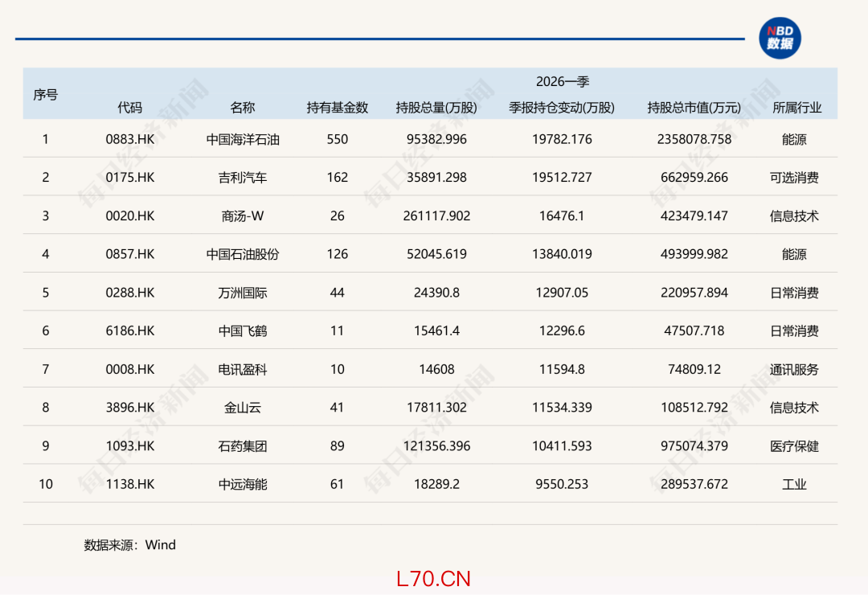
Task: Click stock code 0175.HK
Action: point(130,178)
